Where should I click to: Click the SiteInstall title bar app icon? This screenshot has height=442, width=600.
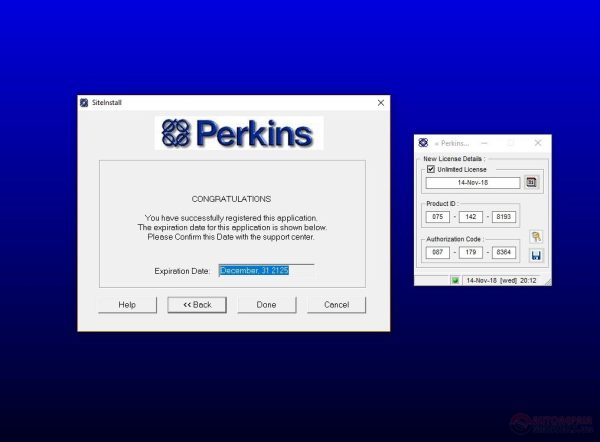coord(84,103)
